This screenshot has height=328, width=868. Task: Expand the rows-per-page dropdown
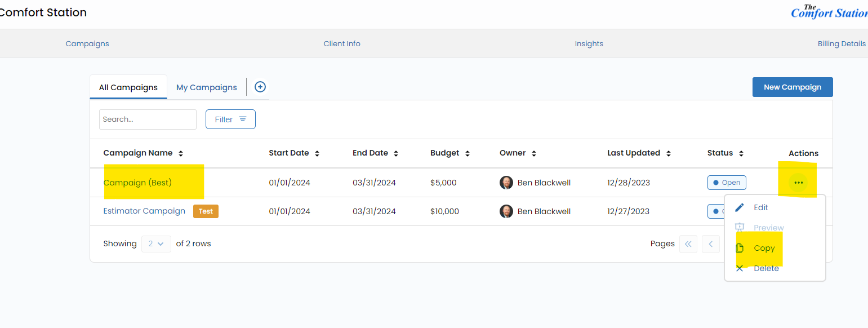(x=156, y=244)
